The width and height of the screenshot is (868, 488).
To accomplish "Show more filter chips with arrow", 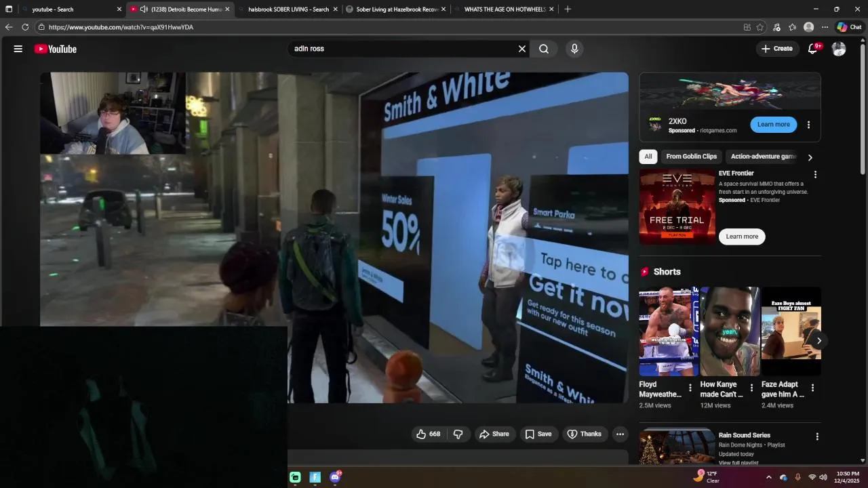I will (810, 157).
